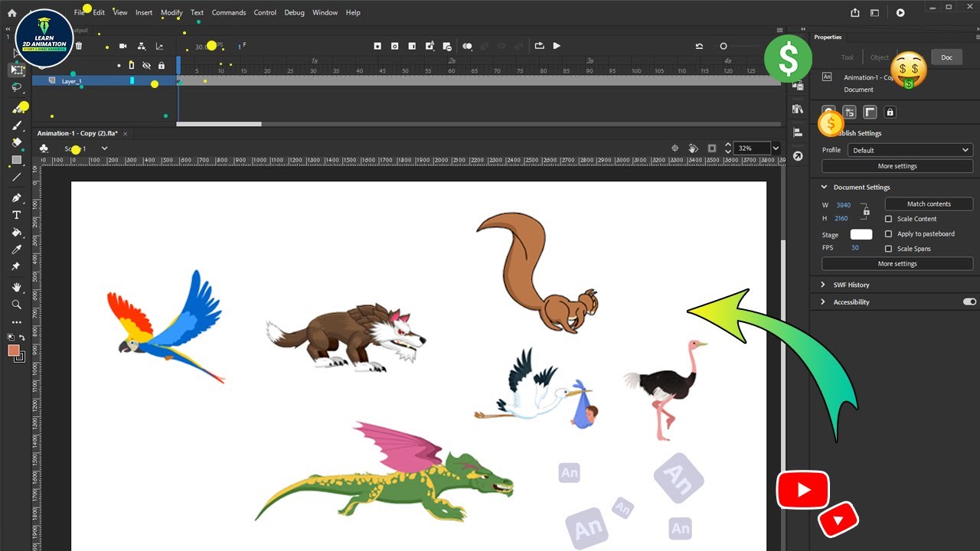Select the Free Transform tool

point(17,70)
